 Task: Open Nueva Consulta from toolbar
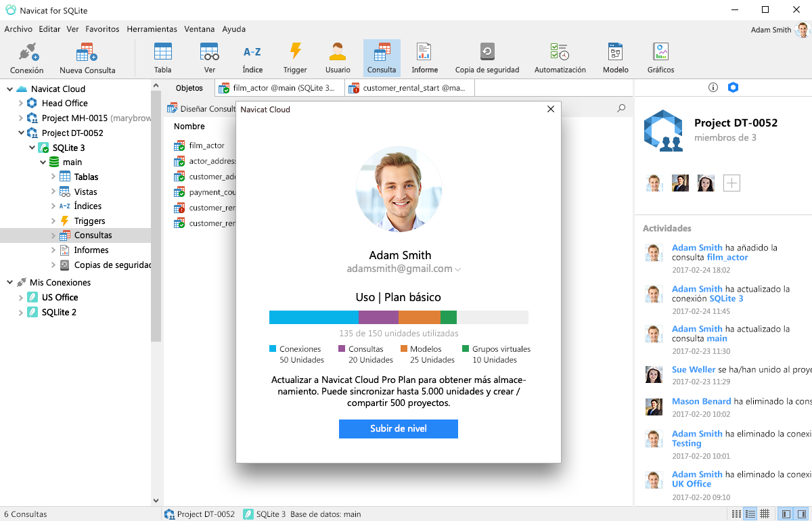[x=87, y=58]
